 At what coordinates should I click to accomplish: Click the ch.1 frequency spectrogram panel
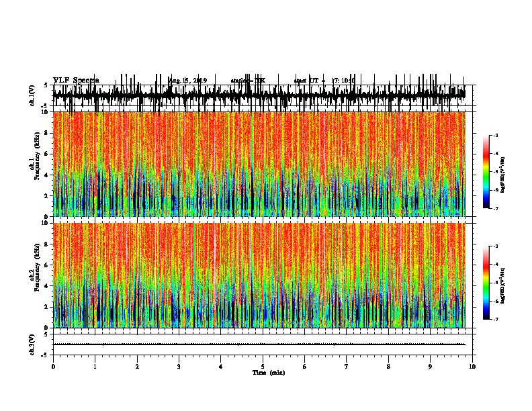click(x=259, y=164)
